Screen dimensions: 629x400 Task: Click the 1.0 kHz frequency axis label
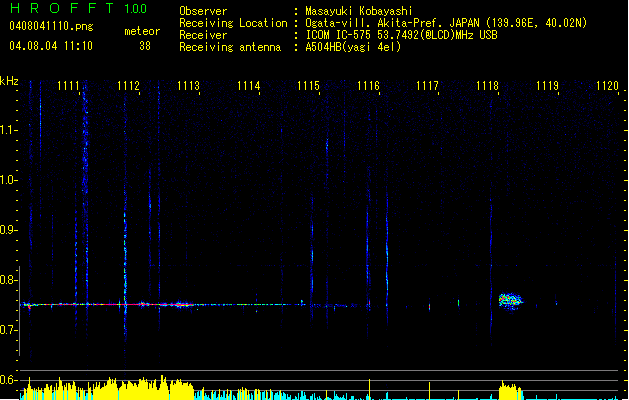click(x=8, y=180)
